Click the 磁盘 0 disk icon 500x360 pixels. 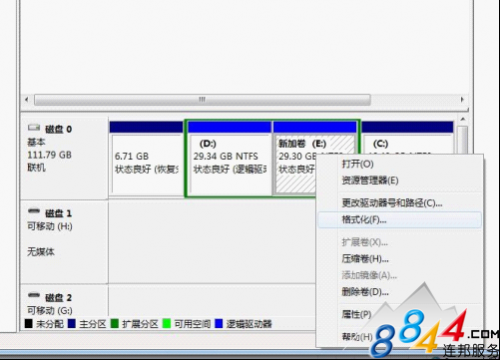[x=34, y=128]
